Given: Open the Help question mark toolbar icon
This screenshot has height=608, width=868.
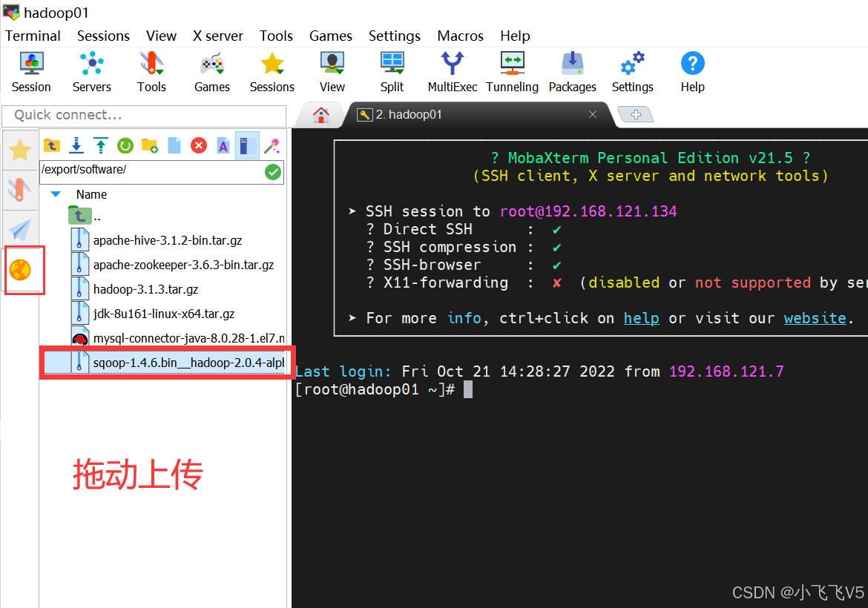Looking at the screenshot, I should (692, 73).
